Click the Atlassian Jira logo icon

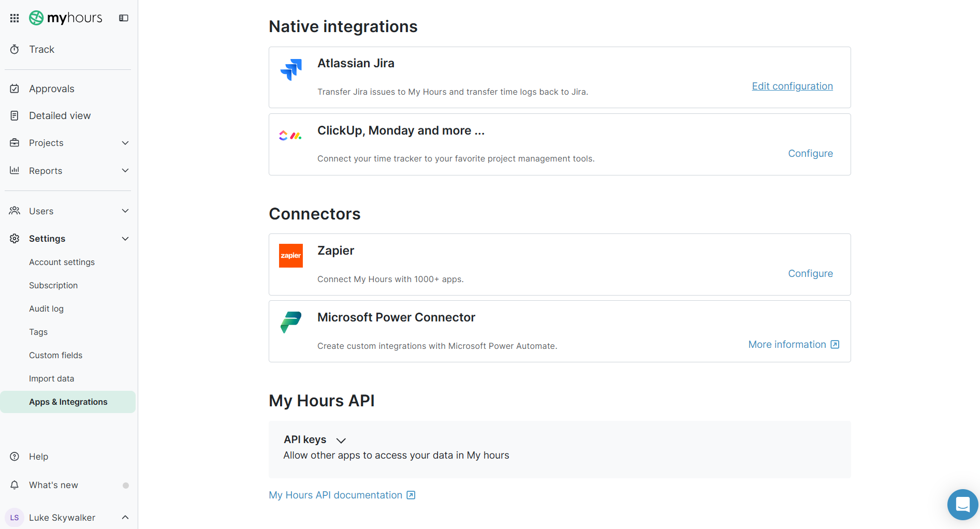point(291,69)
